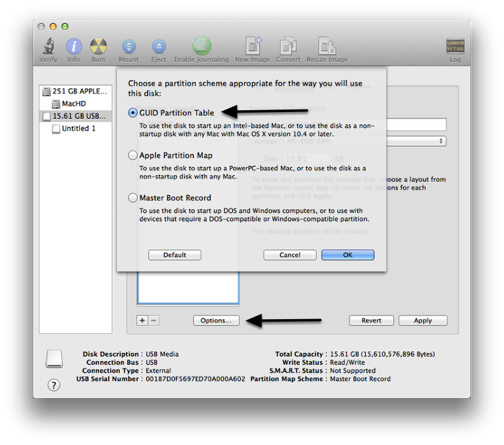Click the Convert image icon
Image resolution: width=504 pixels, height=445 pixels.
click(x=288, y=47)
